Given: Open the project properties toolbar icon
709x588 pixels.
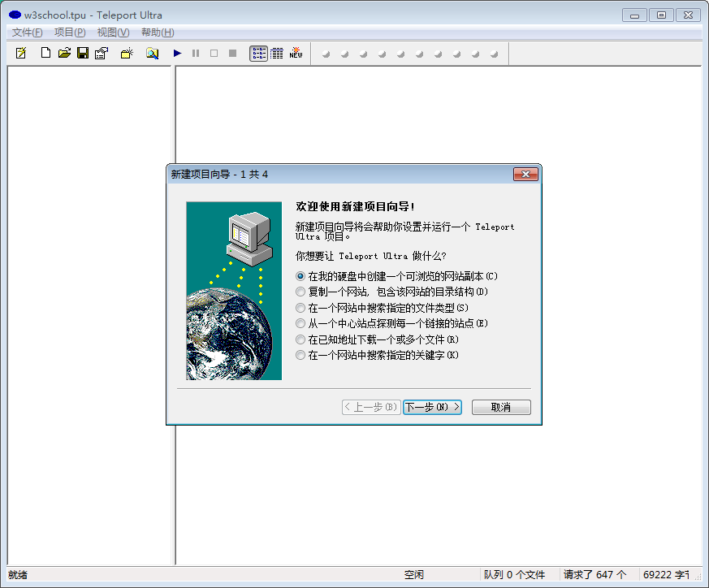Looking at the screenshot, I should pos(102,54).
